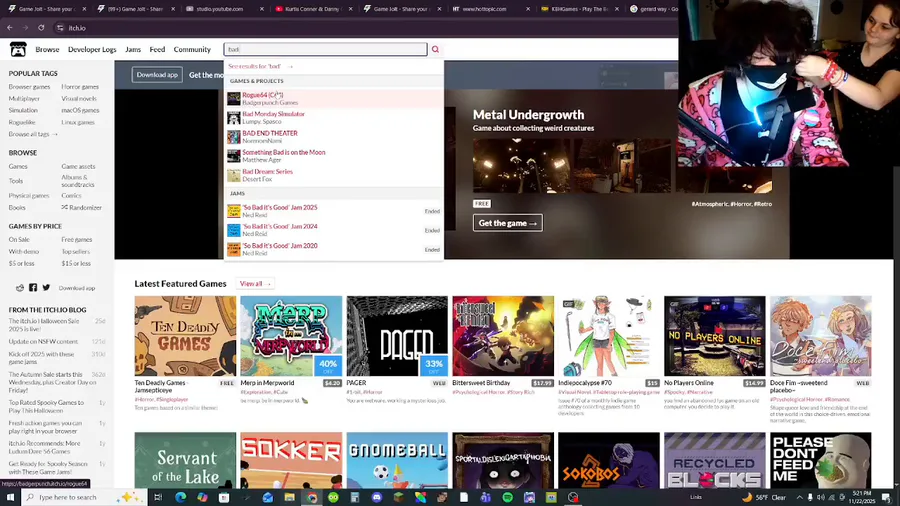Screen dimensions: 900x506
Task: Click Browse all tags link
Action: 33,134
